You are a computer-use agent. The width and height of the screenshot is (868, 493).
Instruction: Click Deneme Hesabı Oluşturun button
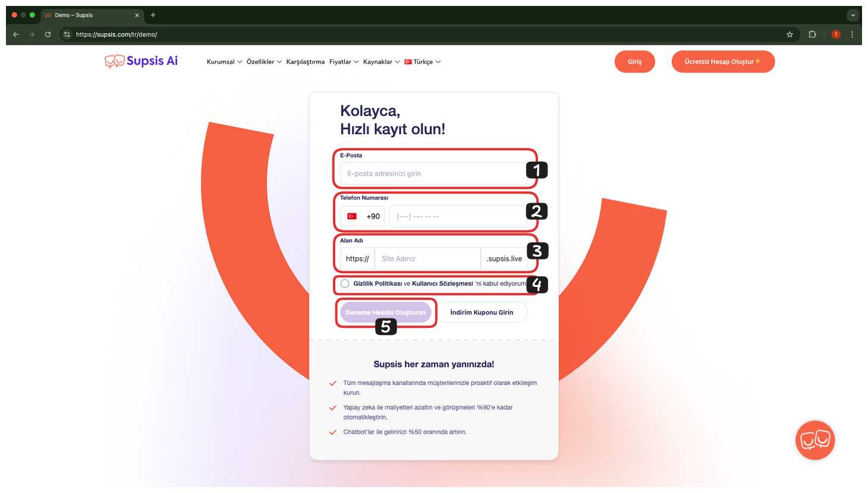385,312
